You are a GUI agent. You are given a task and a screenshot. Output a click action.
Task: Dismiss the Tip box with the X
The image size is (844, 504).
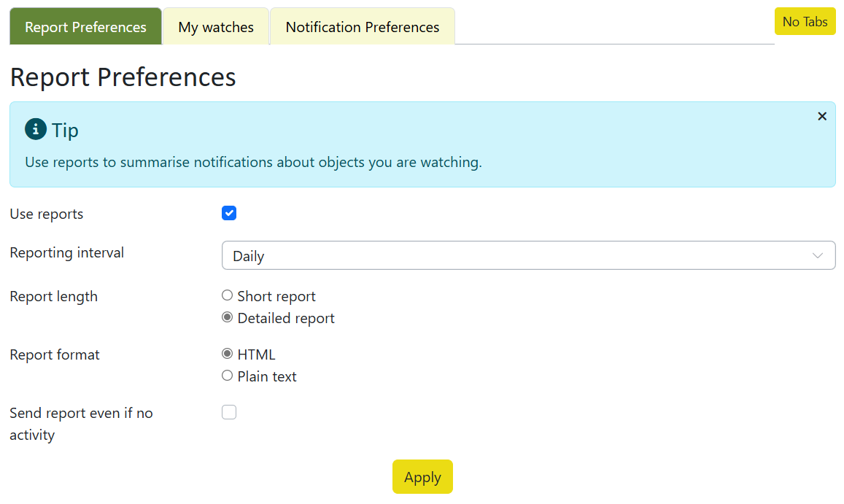[821, 116]
